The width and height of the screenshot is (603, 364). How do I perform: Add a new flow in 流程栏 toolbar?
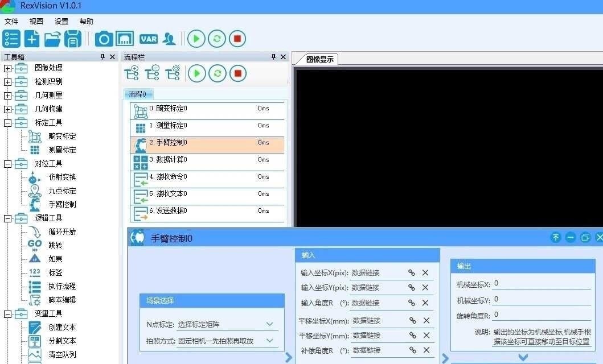132,73
